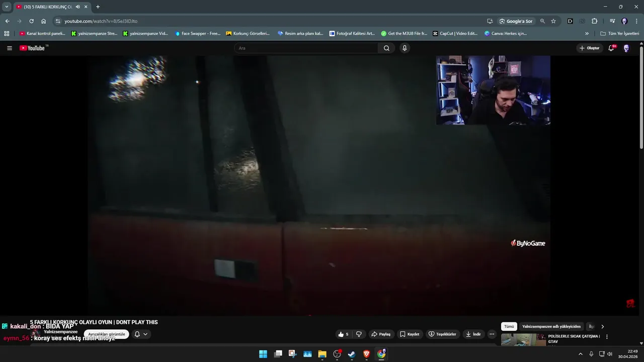This screenshot has width=644, height=362.
Task: Reload the current page
Action: (x=31, y=21)
